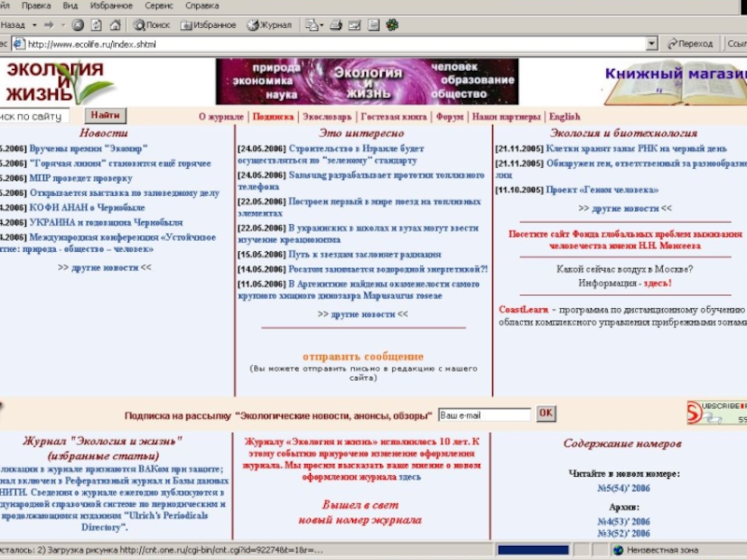Viewport: 747px width, 560px height.
Task: Open article Путь к звездам заслоняет радиация
Action: [365, 254]
